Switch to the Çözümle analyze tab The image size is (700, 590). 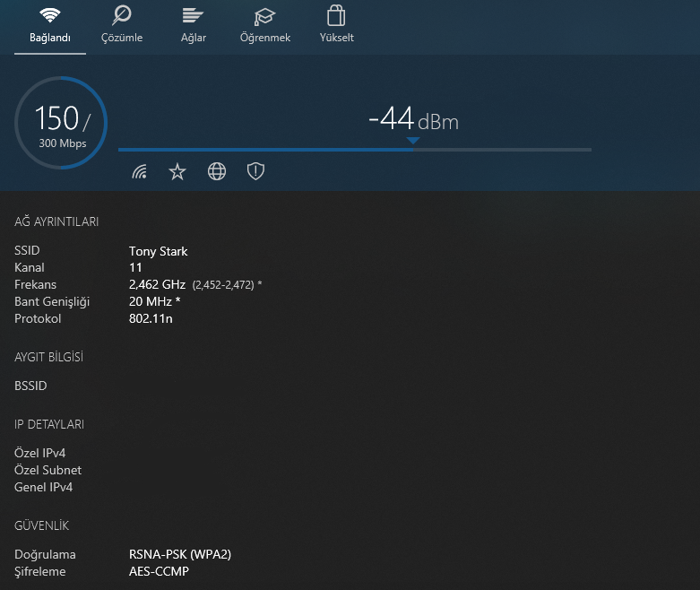pyautogui.click(x=123, y=25)
